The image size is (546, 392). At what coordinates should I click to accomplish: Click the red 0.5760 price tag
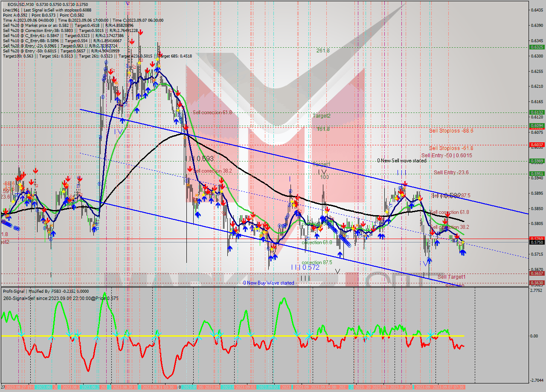[536, 239]
